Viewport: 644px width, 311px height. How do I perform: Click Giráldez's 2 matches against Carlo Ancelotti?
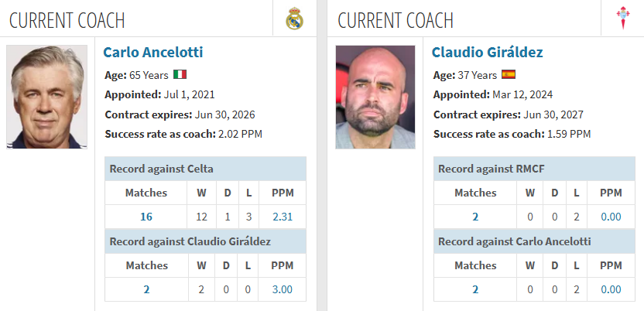475,289
